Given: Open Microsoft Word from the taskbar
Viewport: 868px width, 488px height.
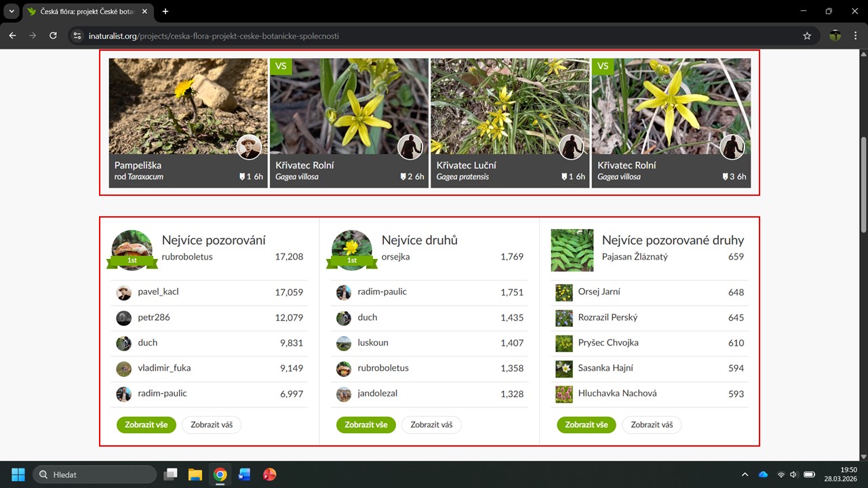Looking at the screenshot, I should click(x=244, y=474).
